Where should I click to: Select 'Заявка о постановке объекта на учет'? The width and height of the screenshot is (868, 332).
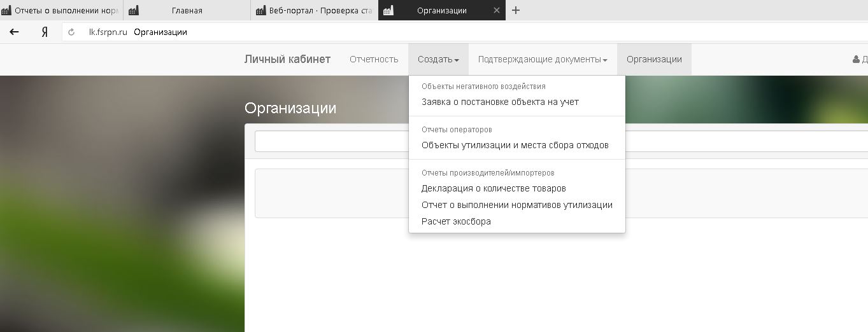[x=500, y=102]
